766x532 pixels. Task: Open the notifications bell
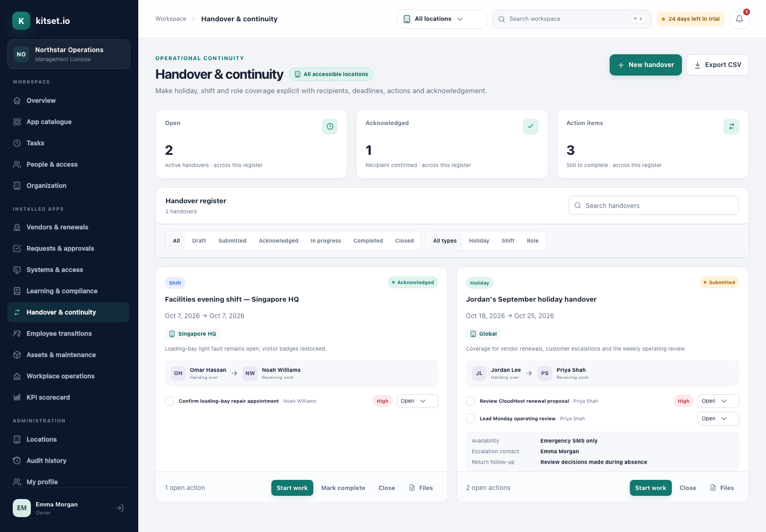pos(739,19)
